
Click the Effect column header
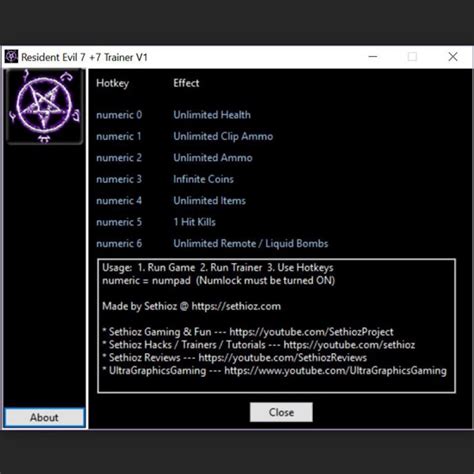coord(186,83)
